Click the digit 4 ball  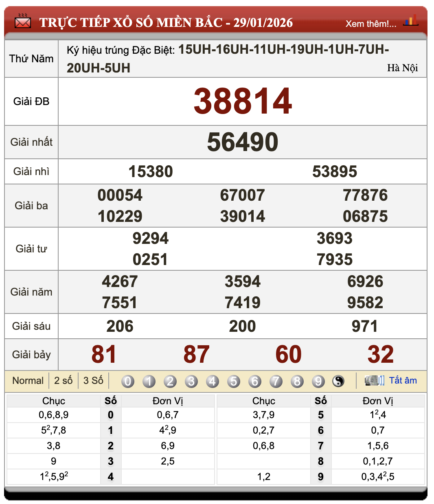point(213,381)
